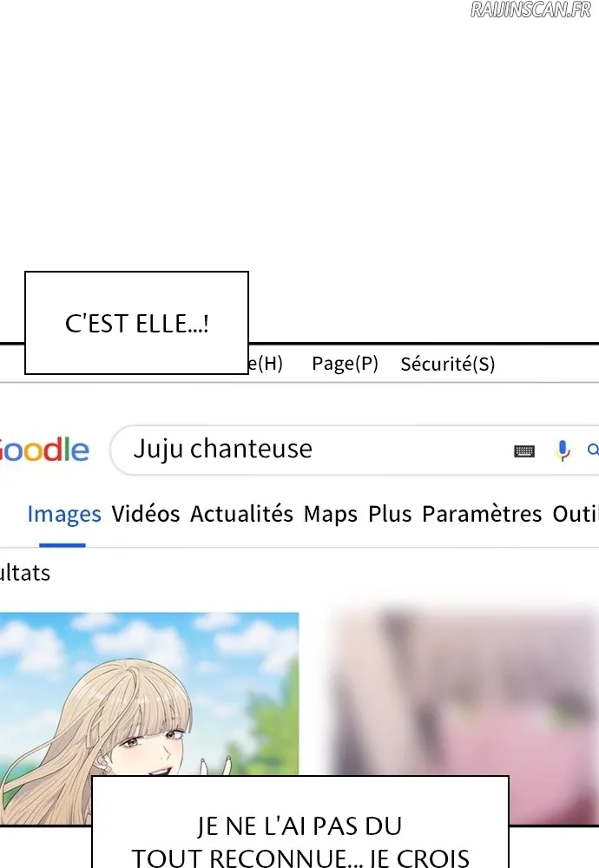Open the Maps tab
599x868 pixels.
coord(331,514)
